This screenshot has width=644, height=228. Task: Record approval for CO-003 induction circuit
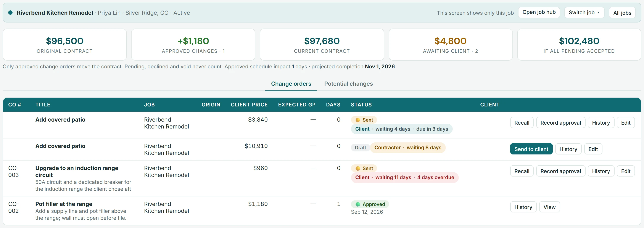pyautogui.click(x=560, y=171)
